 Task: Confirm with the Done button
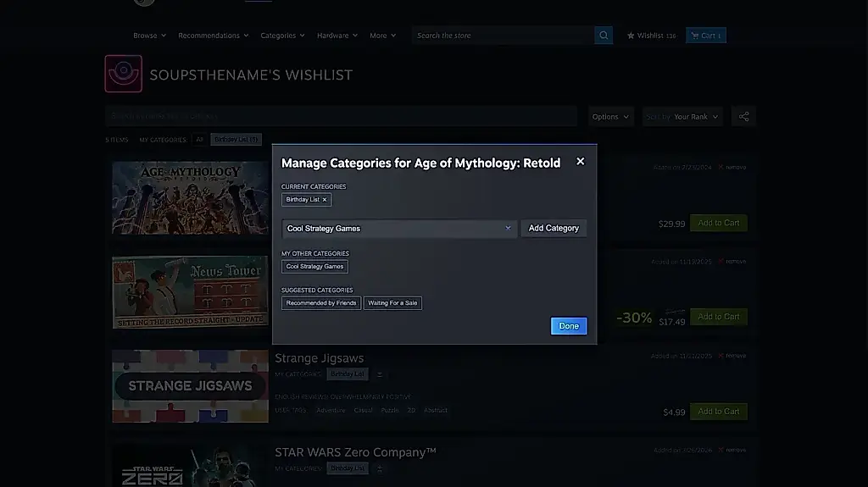click(x=569, y=326)
